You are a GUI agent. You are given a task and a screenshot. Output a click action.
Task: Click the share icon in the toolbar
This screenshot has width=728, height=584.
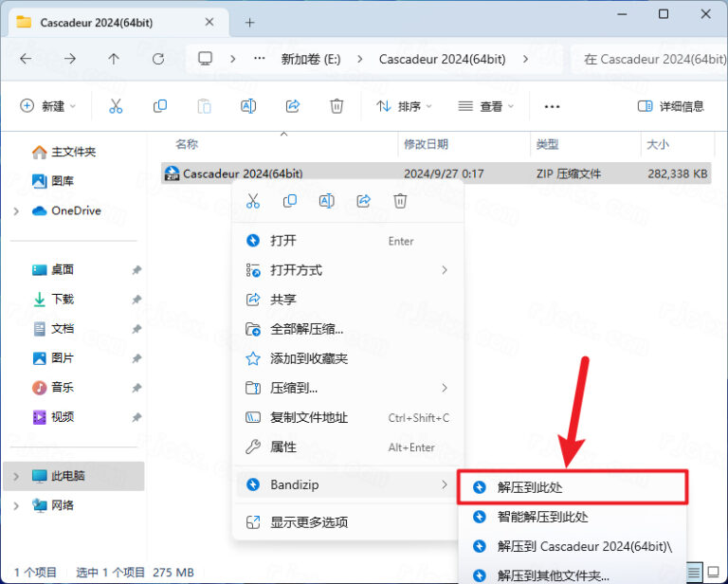[293, 106]
